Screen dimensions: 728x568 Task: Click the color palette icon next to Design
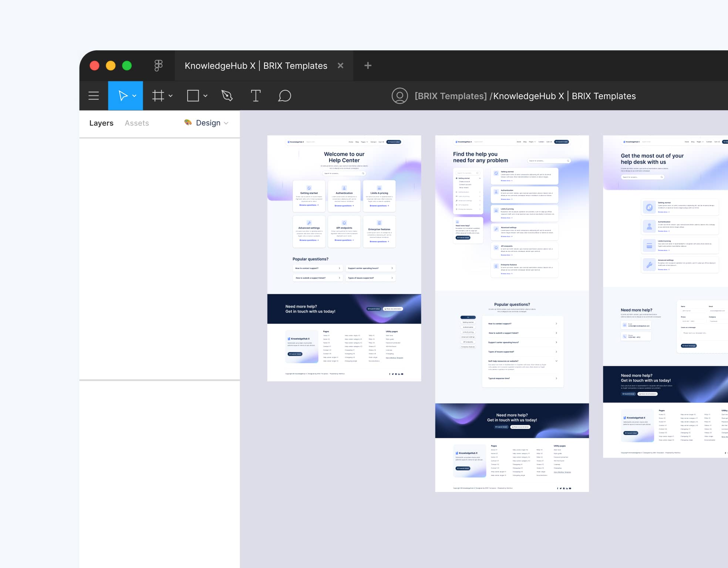[188, 123]
